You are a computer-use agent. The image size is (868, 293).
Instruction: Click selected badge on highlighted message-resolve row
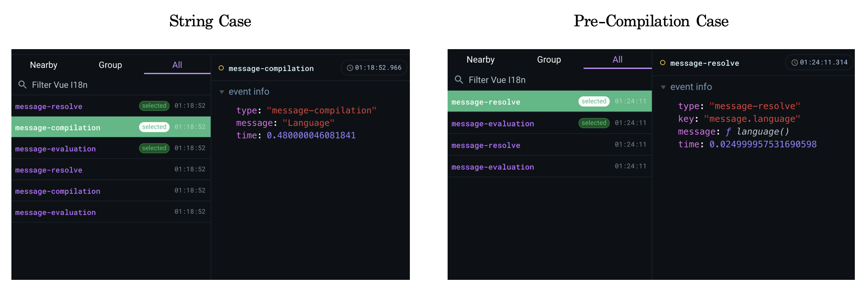pos(594,101)
